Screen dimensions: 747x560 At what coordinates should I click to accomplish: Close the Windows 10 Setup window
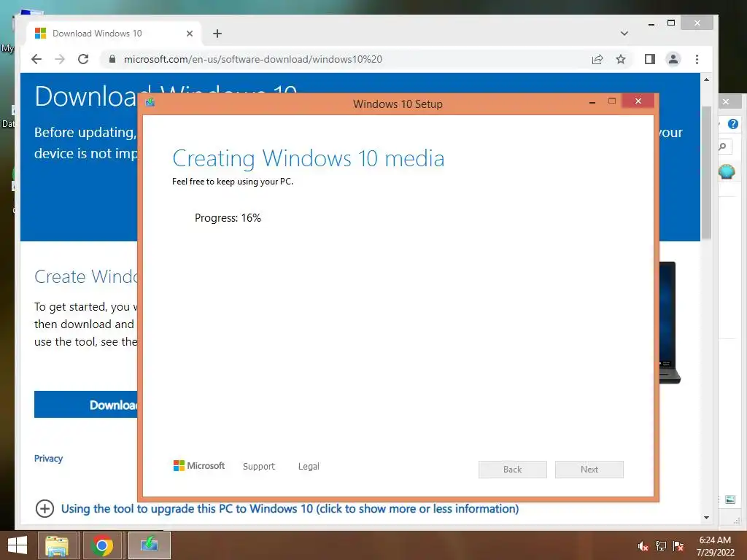[x=638, y=101]
